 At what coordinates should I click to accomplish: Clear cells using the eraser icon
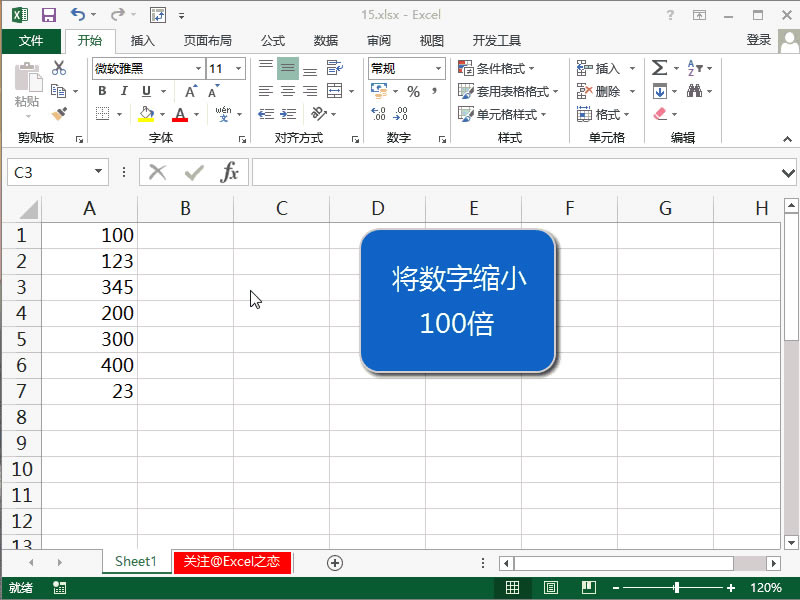pyautogui.click(x=659, y=113)
